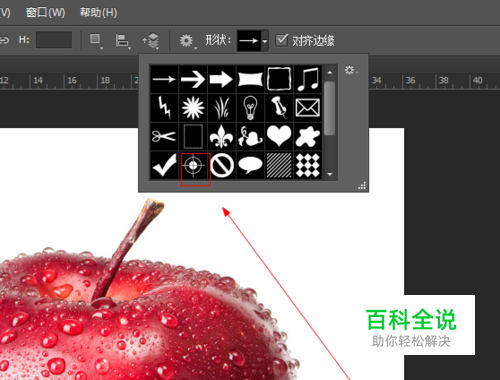The width and height of the screenshot is (500, 380).
Task: Open the 窗口(W) menu
Action: tap(46, 13)
